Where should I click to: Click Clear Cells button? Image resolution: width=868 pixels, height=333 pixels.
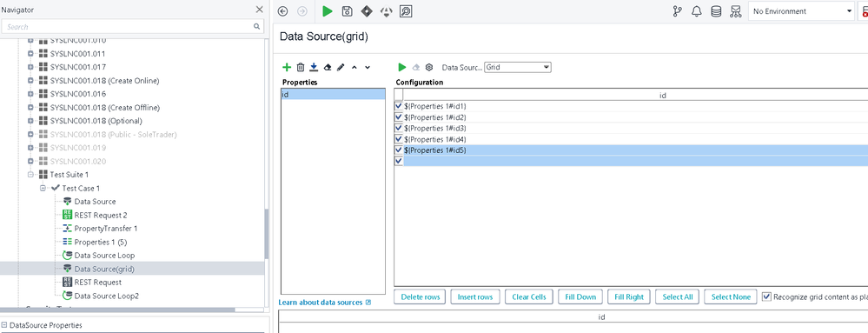(528, 297)
